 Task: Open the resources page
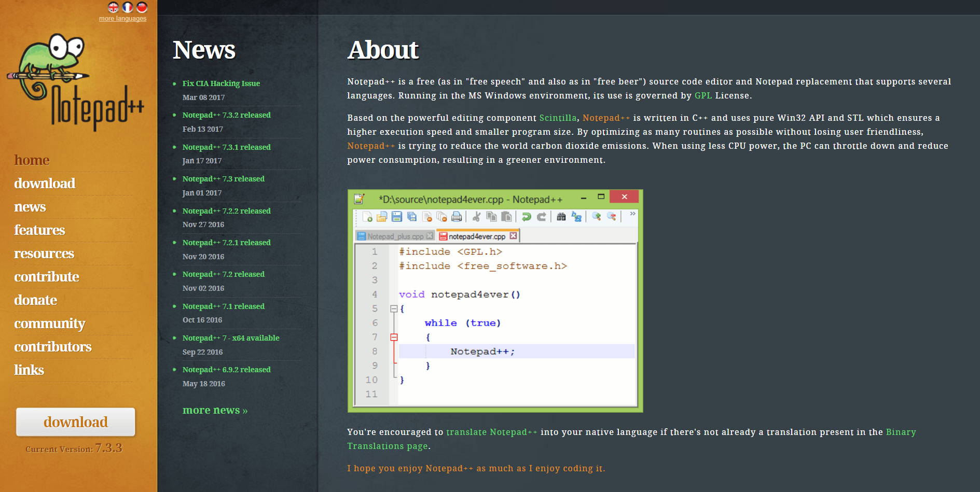pos(44,254)
